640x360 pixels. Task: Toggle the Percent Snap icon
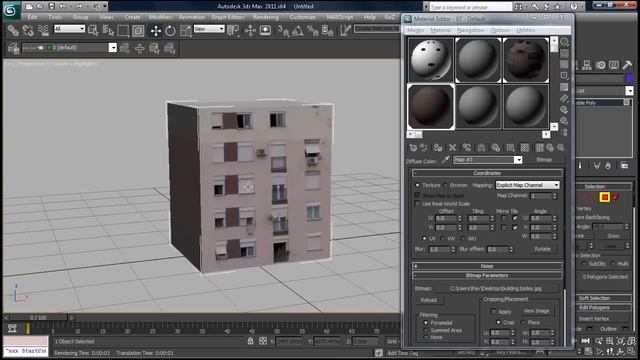point(313,31)
